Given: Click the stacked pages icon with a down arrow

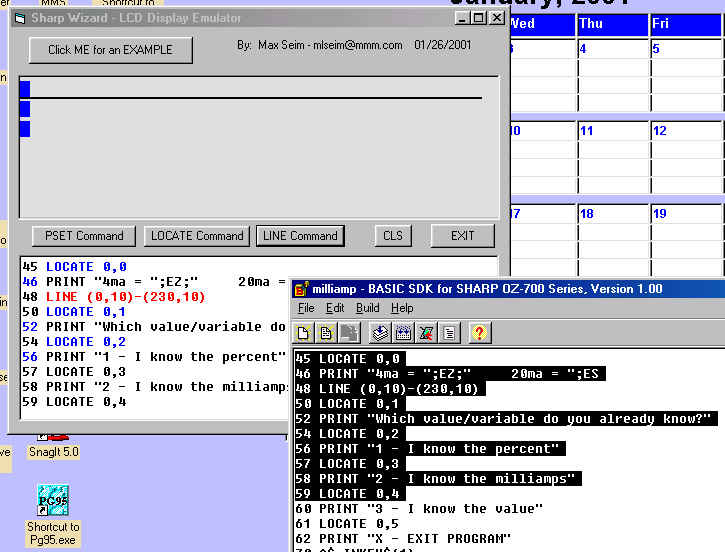Looking at the screenshot, I should [x=379, y=333].
